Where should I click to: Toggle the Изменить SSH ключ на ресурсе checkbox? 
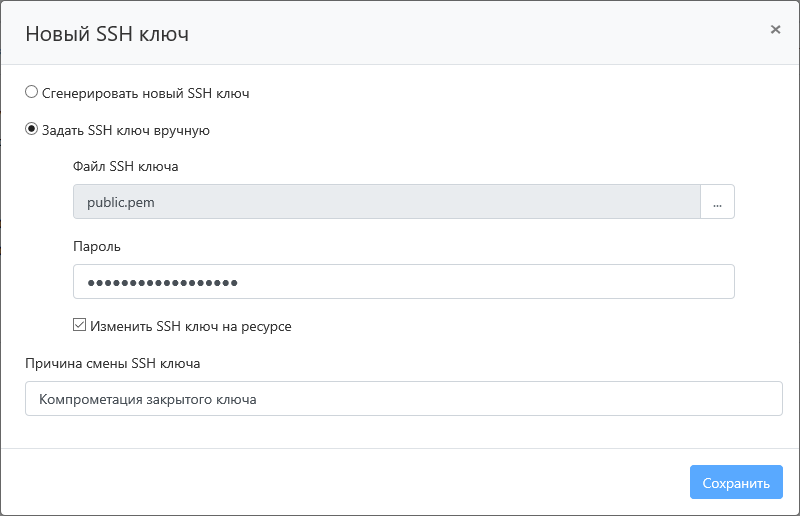tap(80, 325)
